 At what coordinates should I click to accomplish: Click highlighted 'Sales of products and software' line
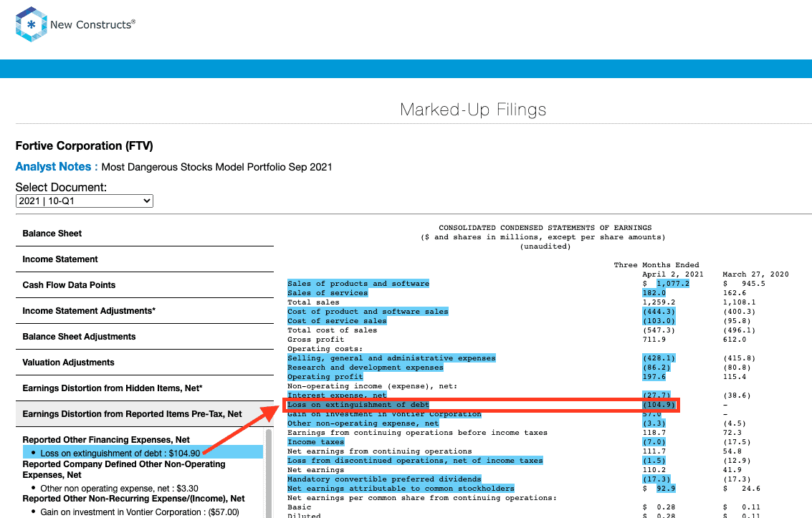pyautogui.click(x=358, y=284)
